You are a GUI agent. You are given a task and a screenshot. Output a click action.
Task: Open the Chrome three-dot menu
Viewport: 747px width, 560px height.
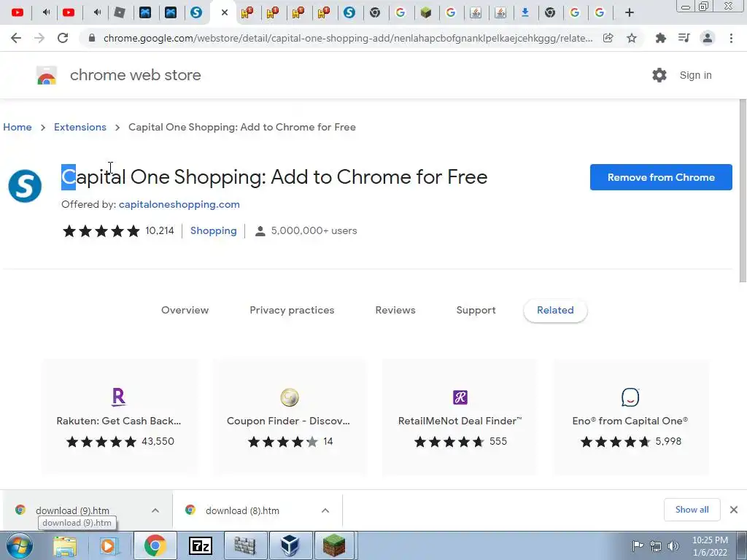pos(731,38)
